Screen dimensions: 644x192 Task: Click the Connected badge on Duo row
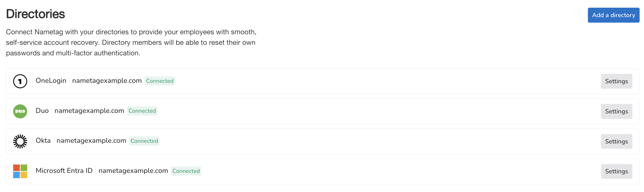pyautogui.click(x=142, y=111)
